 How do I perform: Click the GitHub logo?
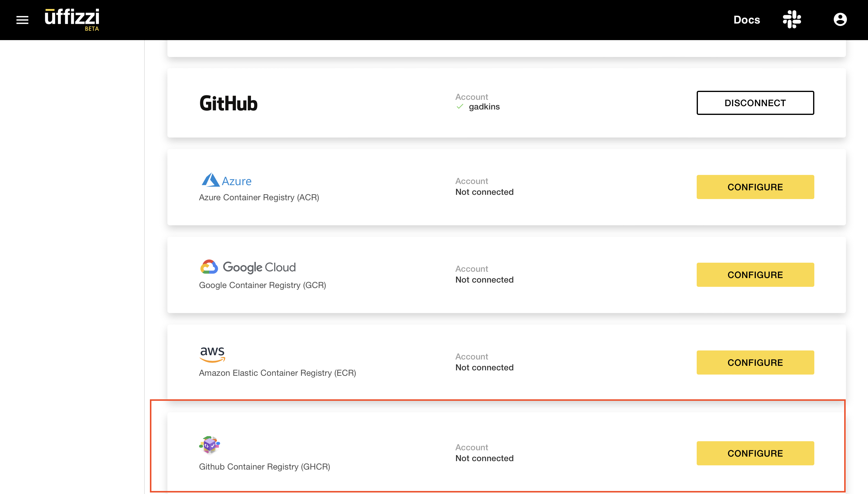[x=228, y=103]
